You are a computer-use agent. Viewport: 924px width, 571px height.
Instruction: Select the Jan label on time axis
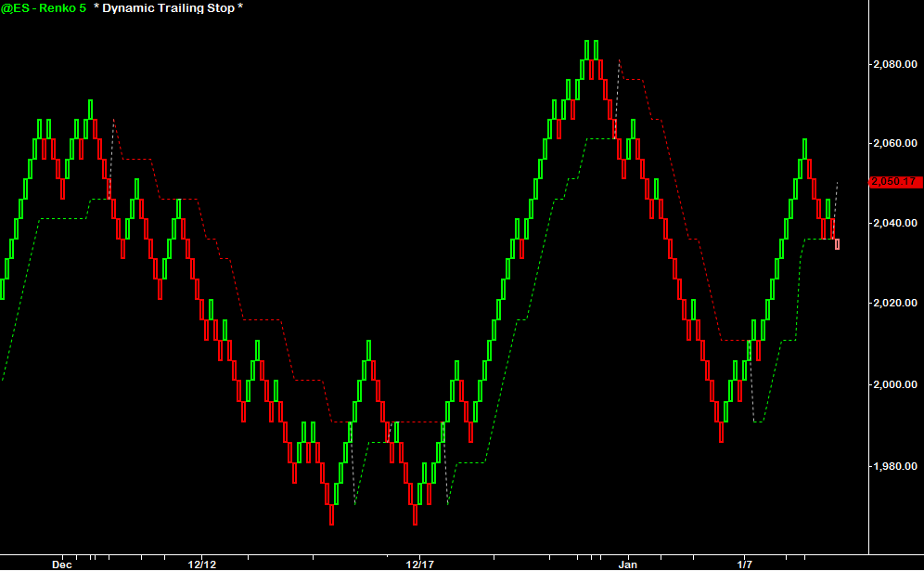tap(628, 564)
